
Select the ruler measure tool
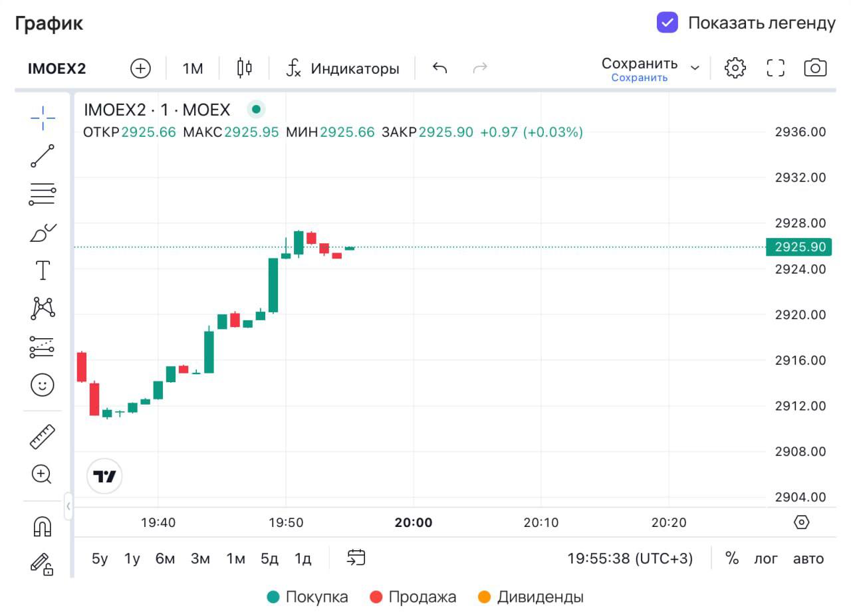43,437
